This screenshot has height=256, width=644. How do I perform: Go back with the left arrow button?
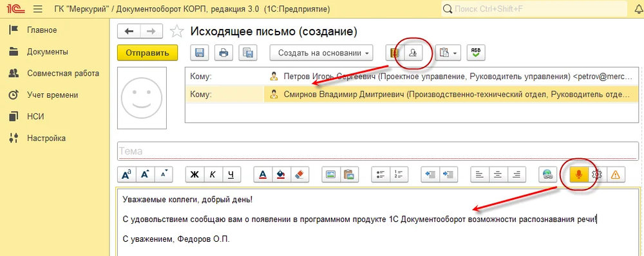(x=129, y=31)
